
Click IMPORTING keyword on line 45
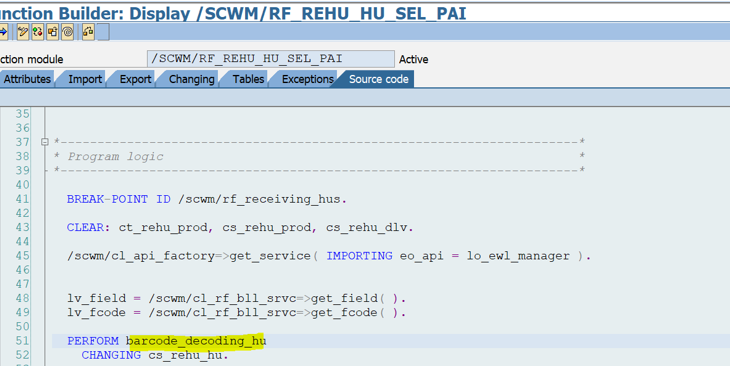click(x=359, y=256)
